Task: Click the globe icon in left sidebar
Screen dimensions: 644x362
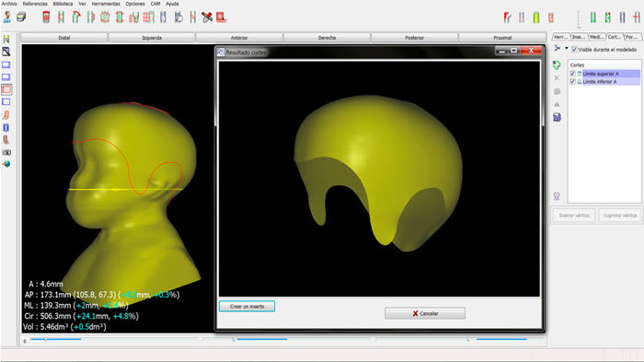Action: pos(6,164)
